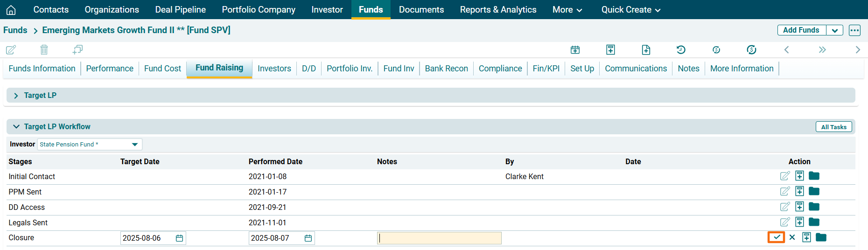The height and width of the screenshot is (250, 868).
Task: Click the home icon in navigation bar
Action: 11,10
